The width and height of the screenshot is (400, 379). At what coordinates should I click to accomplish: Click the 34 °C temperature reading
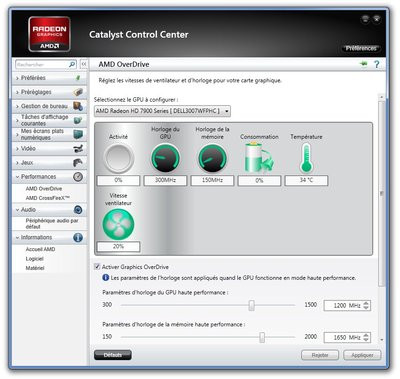[x=306, y=180]
